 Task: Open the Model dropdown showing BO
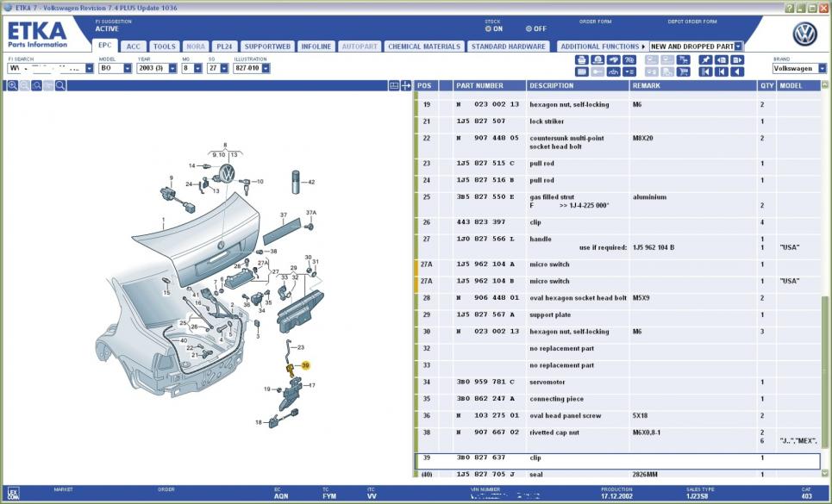pos(128,68)
